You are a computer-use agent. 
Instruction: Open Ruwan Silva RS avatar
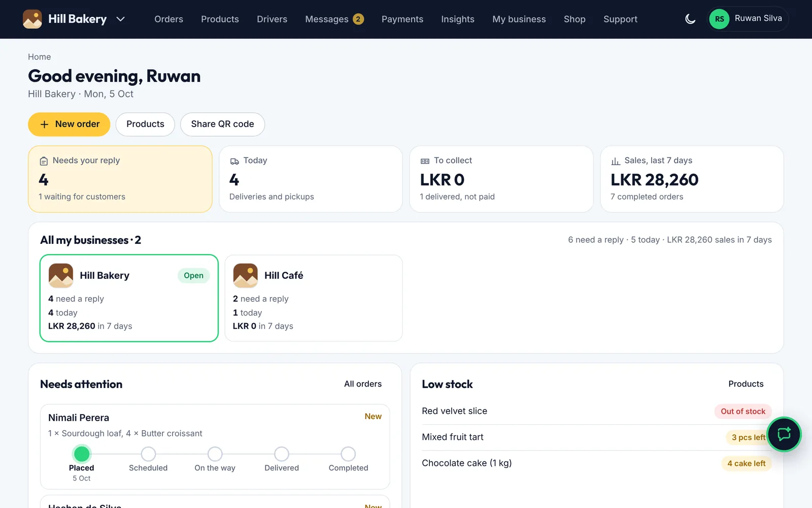(x=719, y=19)
